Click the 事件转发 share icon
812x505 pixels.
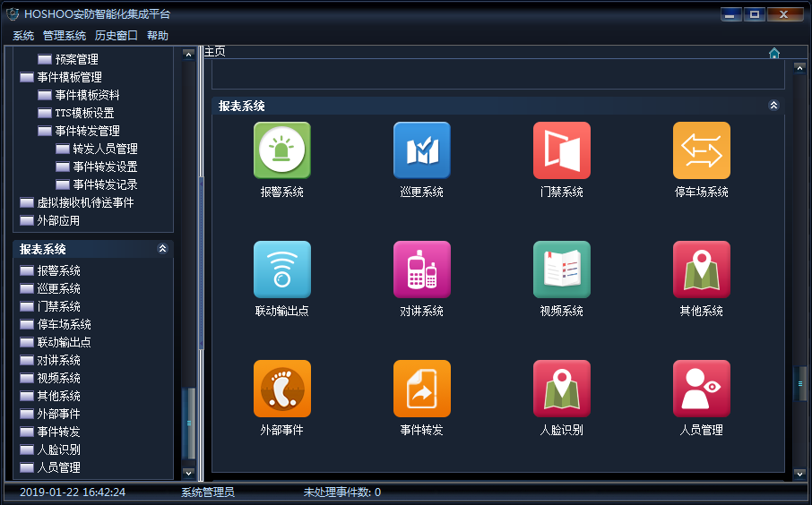tap(421, 389)
